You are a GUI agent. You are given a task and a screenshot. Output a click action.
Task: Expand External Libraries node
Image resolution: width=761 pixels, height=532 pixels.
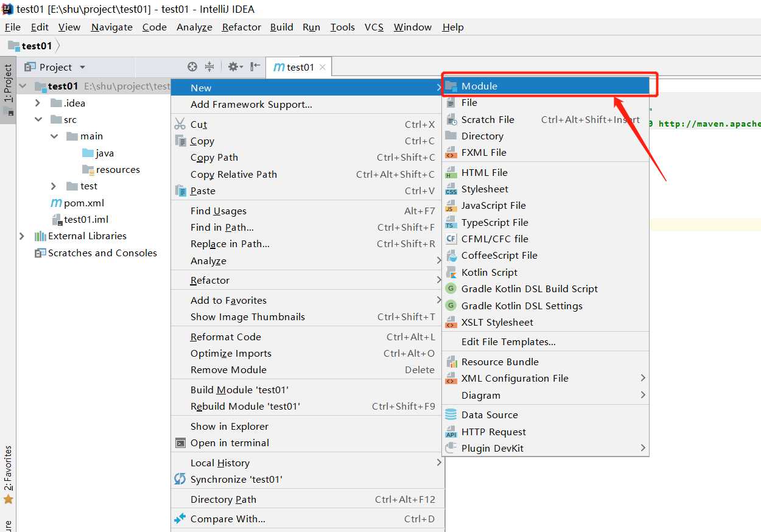coord(23,236)
